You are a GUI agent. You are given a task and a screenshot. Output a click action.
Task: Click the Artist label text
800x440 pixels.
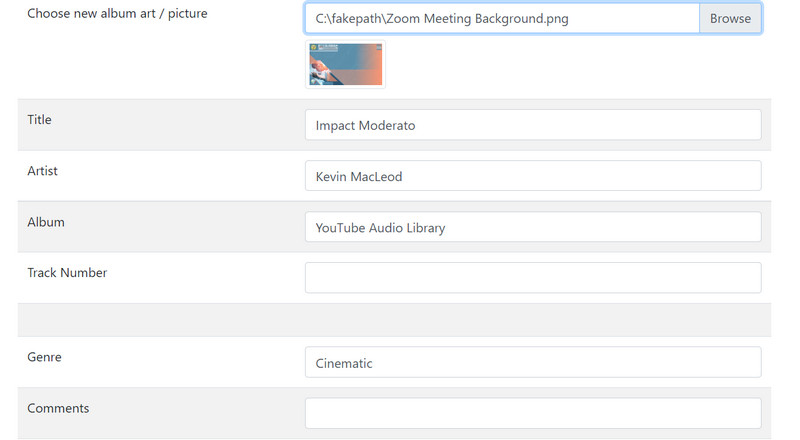[42, 171]
